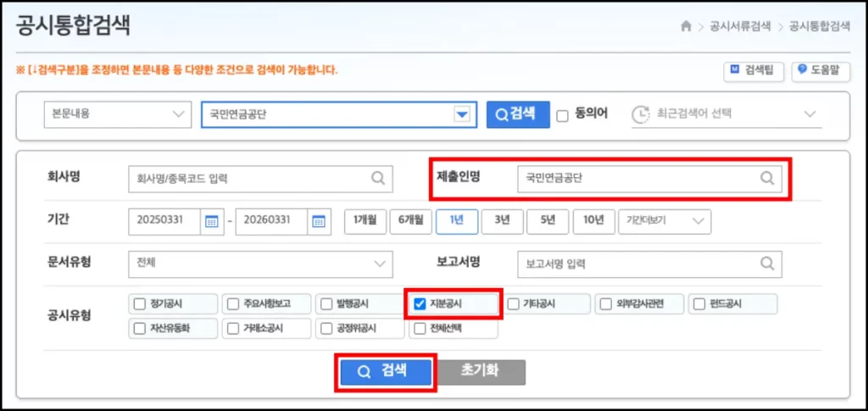
Task: Check the 공정위공시 checkbox
Action: coord(326,329)
